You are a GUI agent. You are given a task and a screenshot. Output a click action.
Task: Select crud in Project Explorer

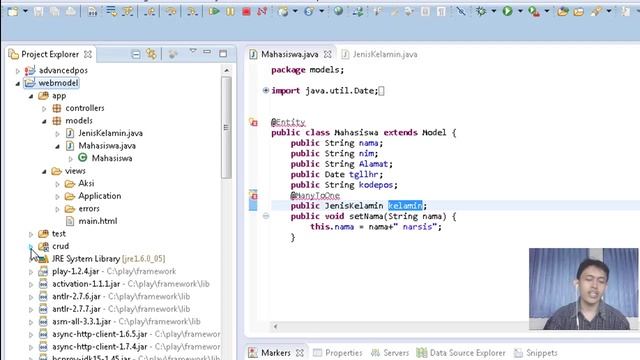coord(60,246)
